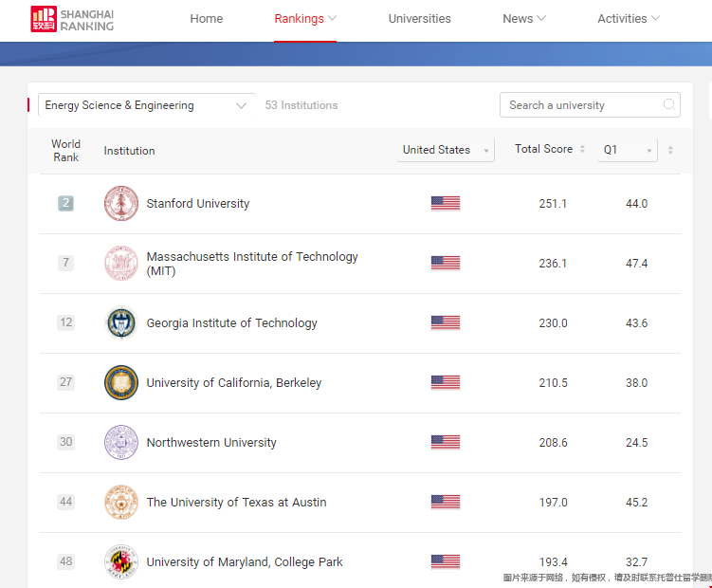Screen dimensions: 712x588
Task: Open The University of Texas at Austin link
Action: [x=237, y=502]
